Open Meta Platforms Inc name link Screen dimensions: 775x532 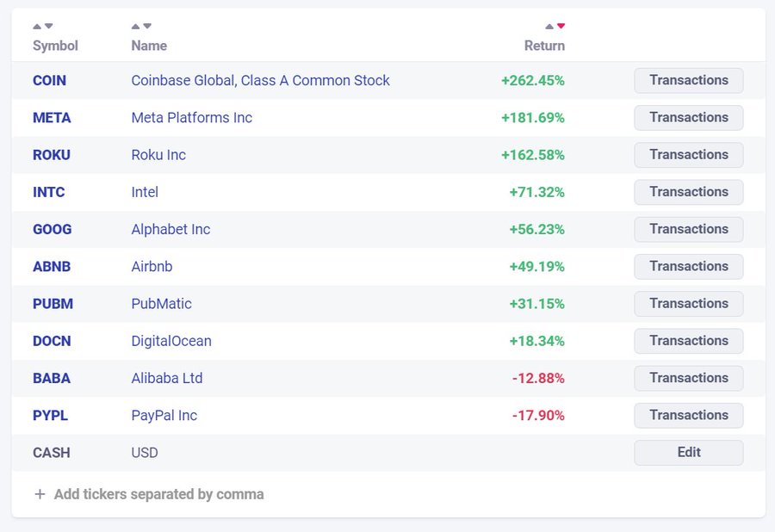point(192,118)
